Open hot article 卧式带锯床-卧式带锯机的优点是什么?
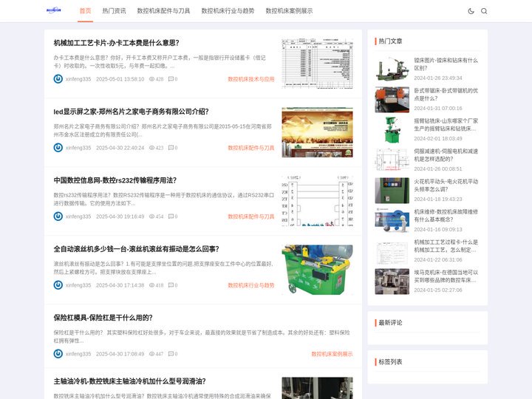The image size is (532, 399). (446, 95)
